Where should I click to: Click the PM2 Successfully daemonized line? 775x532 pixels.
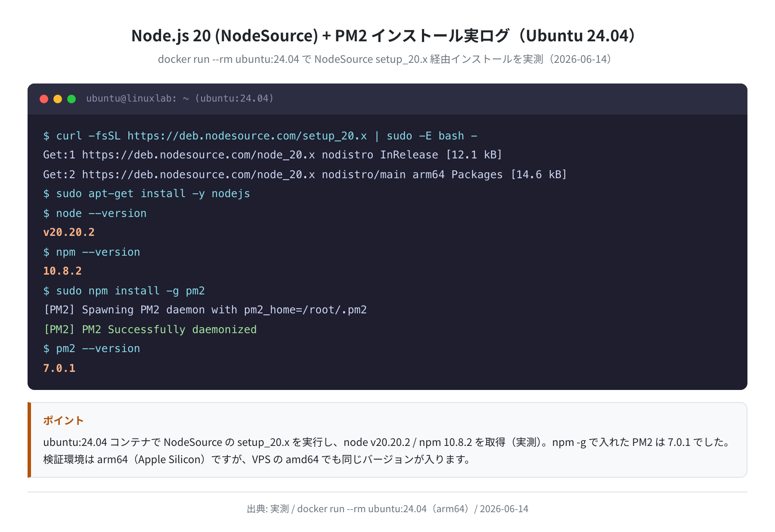point(150,330)
